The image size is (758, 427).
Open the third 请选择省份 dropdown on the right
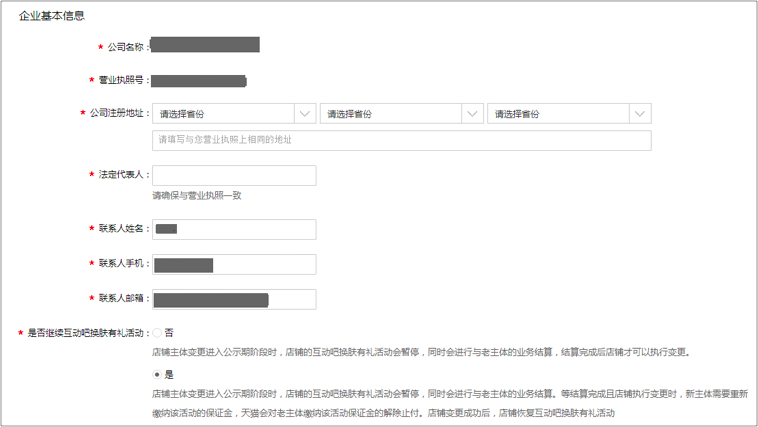558,114
